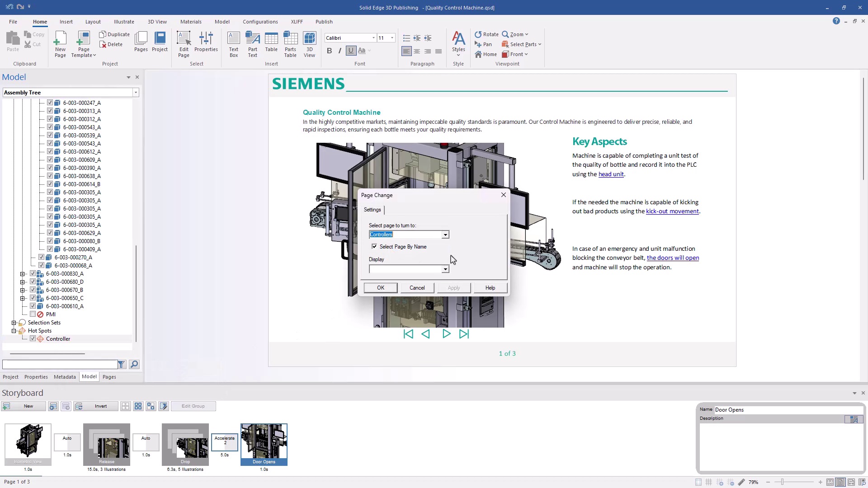
Task: Switch to the Pages panel tab
Action: (109, 377)
